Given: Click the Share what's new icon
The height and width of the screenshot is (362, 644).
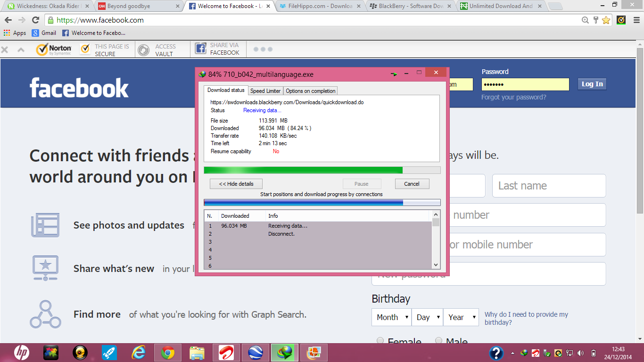Looking at the screenshot, I should (x=45, y=268).
